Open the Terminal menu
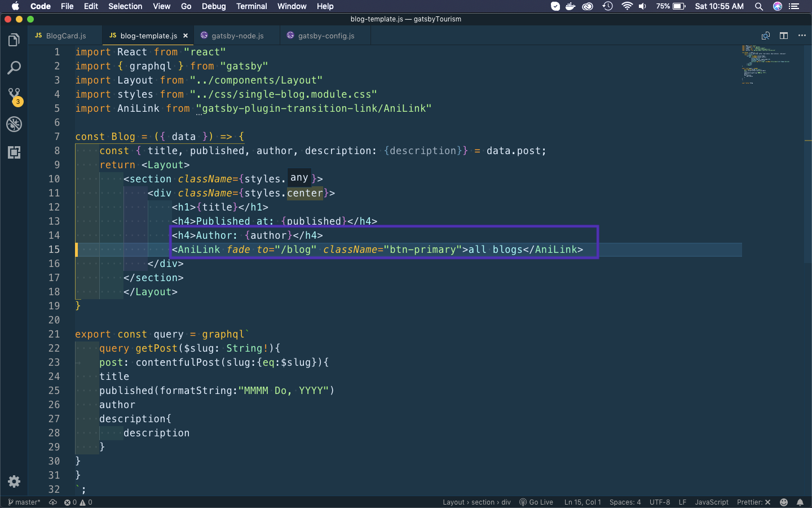Screen dimensions: 812x508 click(251, 6)
